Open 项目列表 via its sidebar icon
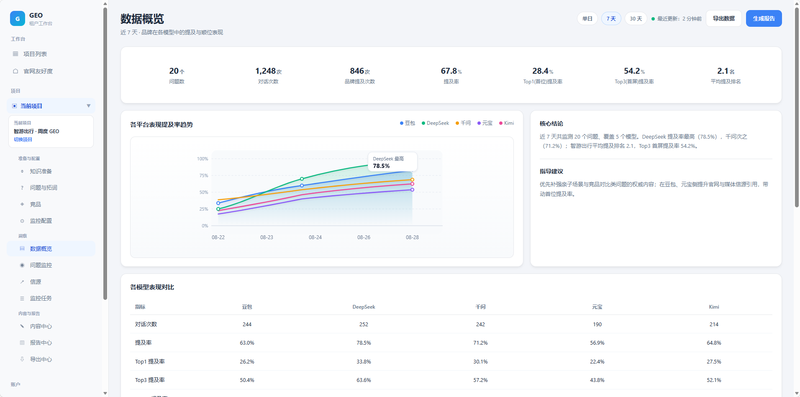This screenshot has width=800, height=397. pyautogui.click(x=15, y=54)
